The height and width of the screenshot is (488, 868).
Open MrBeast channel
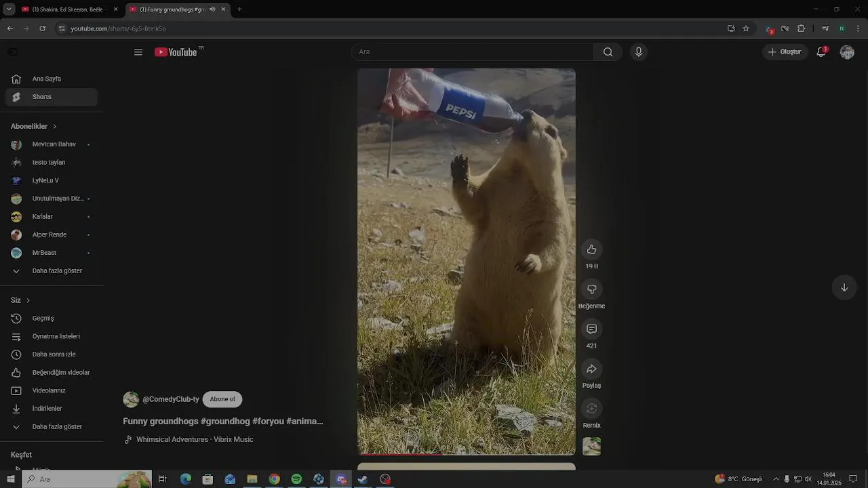pos(52,253)
